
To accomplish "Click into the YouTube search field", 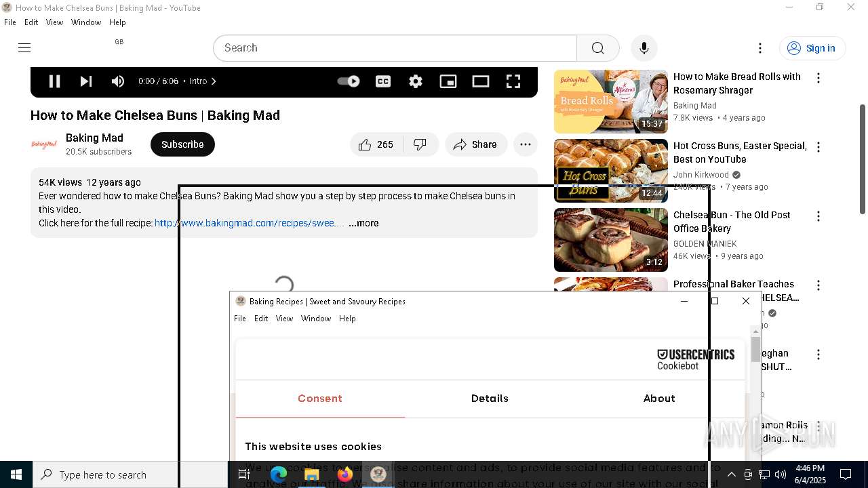I will point(395,48).
